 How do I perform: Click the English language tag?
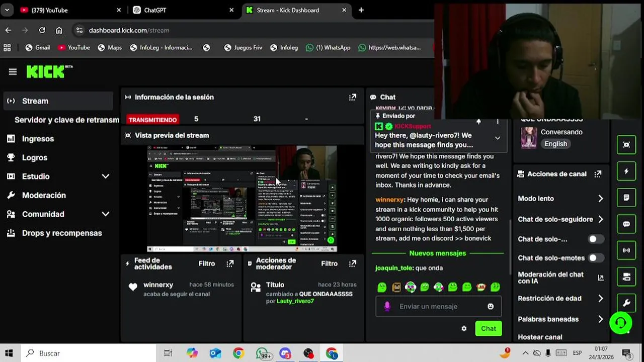(x=555, y=144)
